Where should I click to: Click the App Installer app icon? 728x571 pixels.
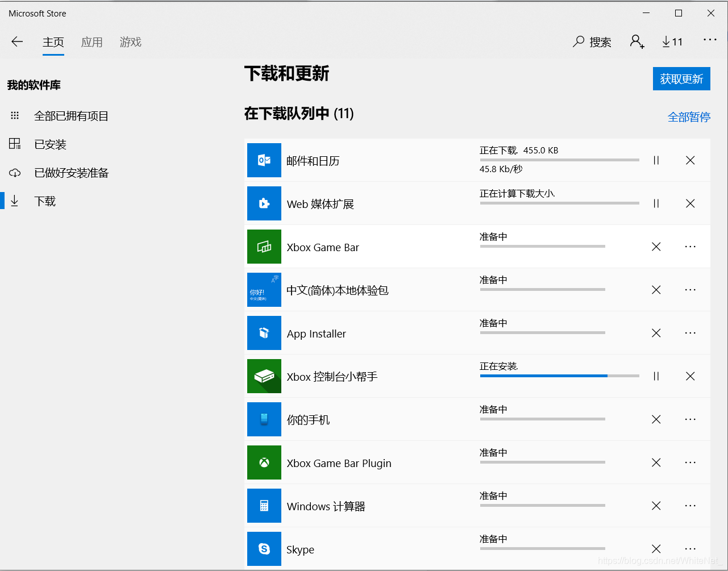pyautogui.click(x=264, y=333)
